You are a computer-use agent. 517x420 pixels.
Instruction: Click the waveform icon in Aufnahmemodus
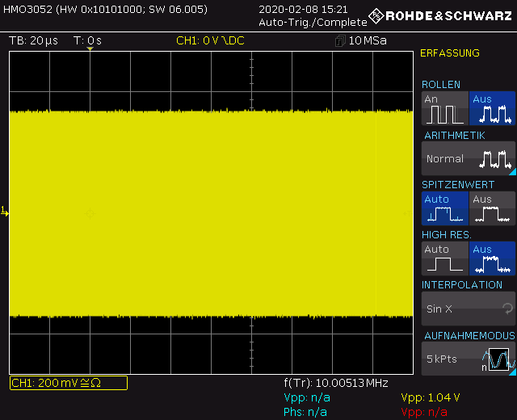[x=496, y=359]
